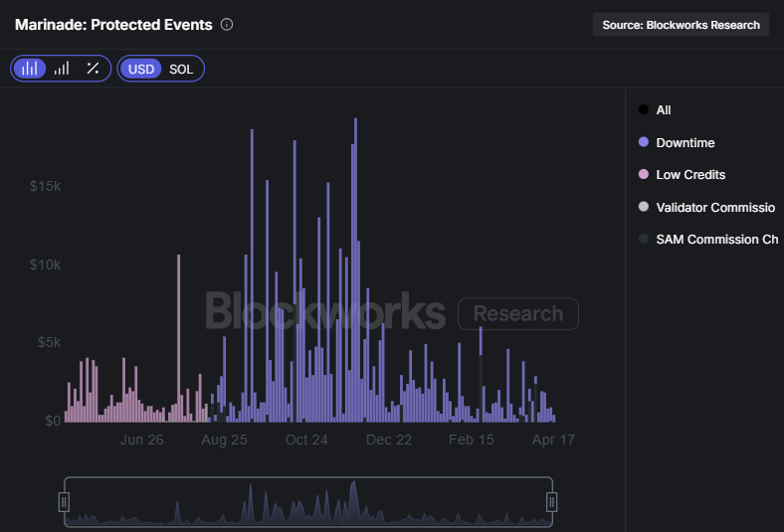Viewport: 784px width, 532px height.
Task: Switch currency to USD
Action: (x=141, y=69)
